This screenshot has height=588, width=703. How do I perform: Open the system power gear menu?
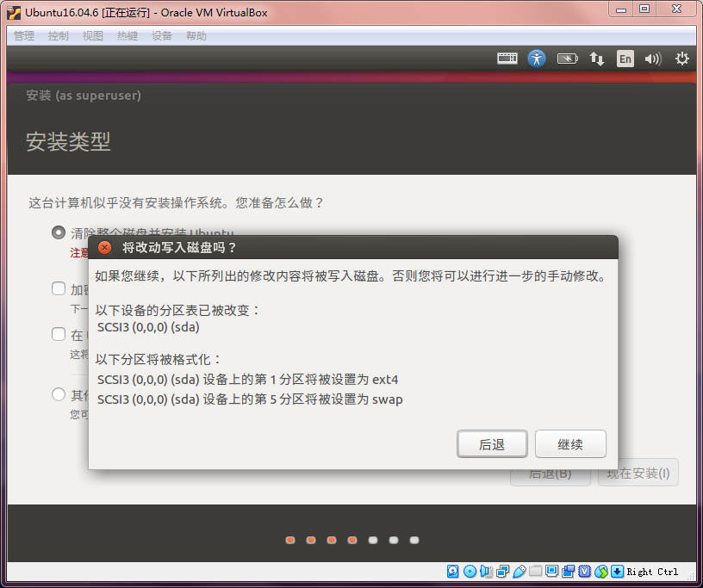tap(682, 59)
